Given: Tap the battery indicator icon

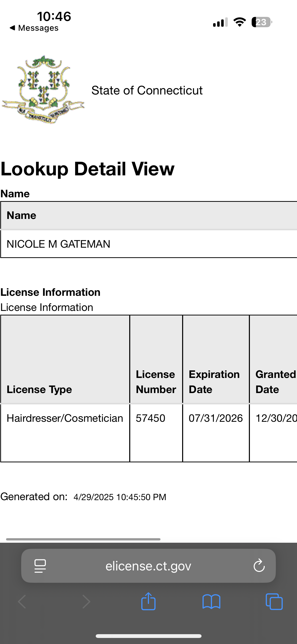Looking at the screenshot, I should [261, 22].
